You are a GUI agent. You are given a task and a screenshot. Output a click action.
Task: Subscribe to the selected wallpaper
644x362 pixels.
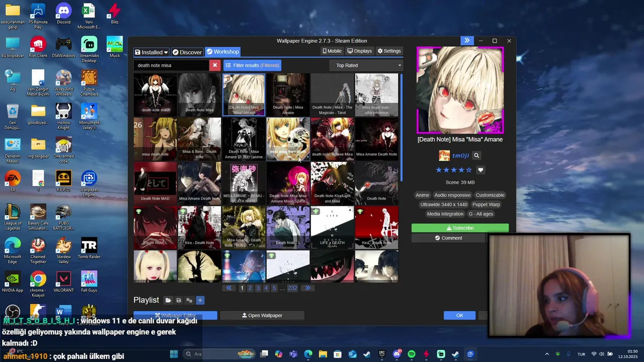click(460, 228)
